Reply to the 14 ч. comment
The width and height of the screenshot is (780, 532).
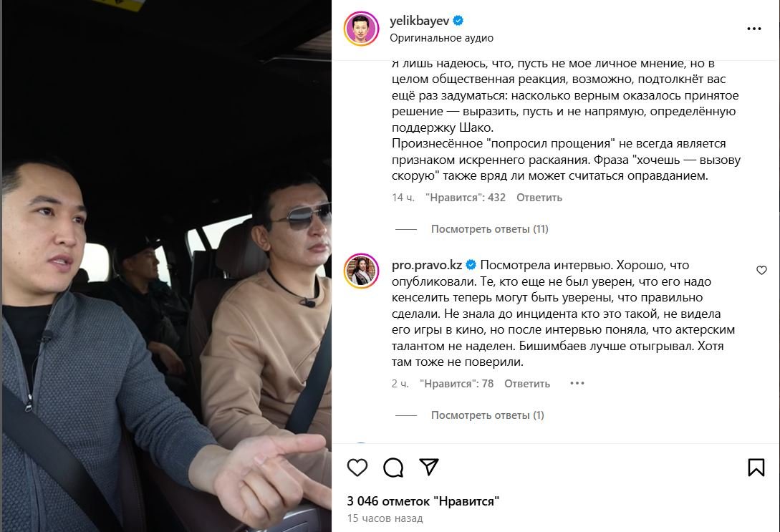(539, 198)
